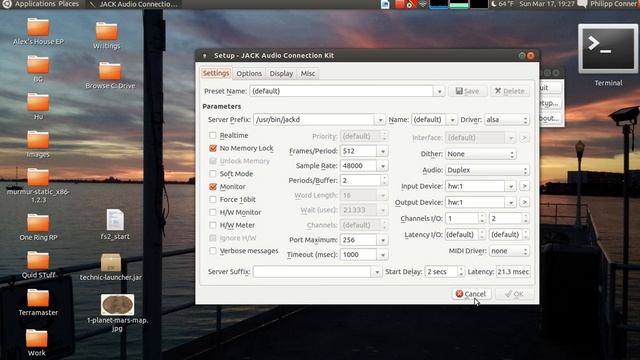Expand the Frames/Period 512 dropdown
Viewport: 640px width, 360px height.
pyautogui.click(x=382, y=151)
